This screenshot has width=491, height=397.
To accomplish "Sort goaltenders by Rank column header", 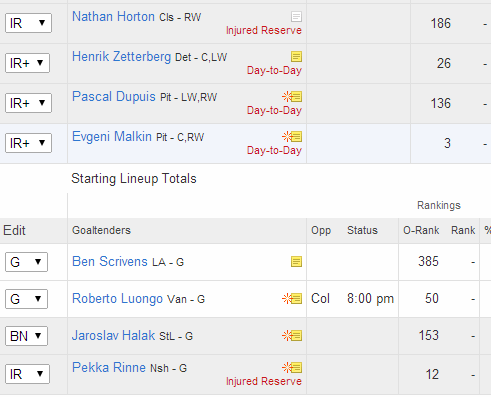I will point(463,230).
